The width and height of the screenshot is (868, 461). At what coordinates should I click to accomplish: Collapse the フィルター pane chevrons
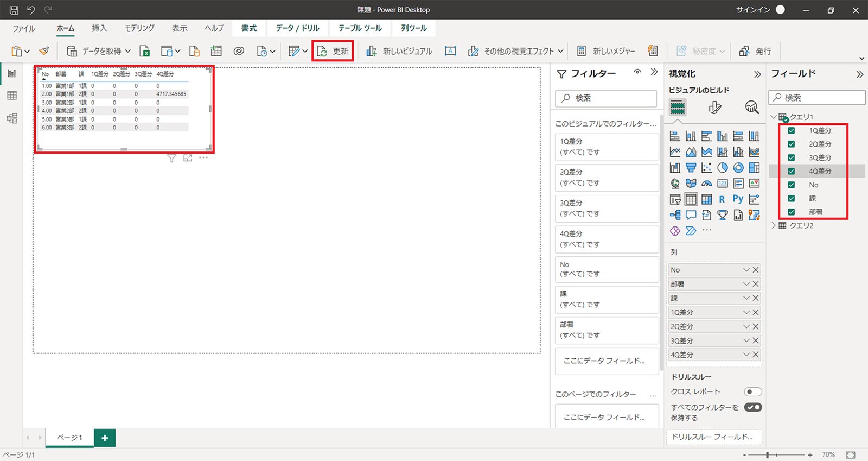pos(654,72)
